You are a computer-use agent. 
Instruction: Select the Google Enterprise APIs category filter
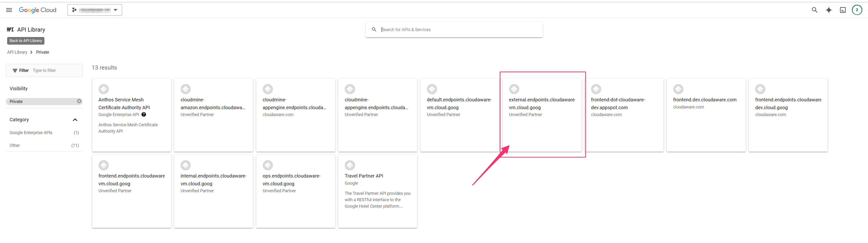pos(31,132)
